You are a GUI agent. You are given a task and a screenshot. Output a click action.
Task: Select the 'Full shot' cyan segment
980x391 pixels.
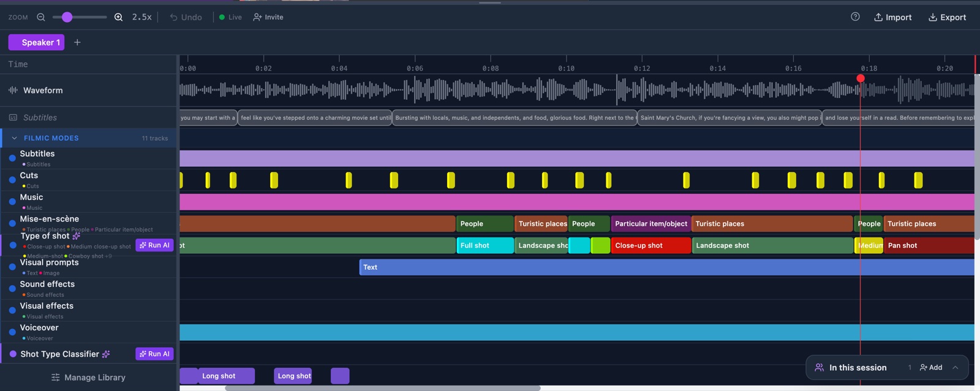[485, 245]
